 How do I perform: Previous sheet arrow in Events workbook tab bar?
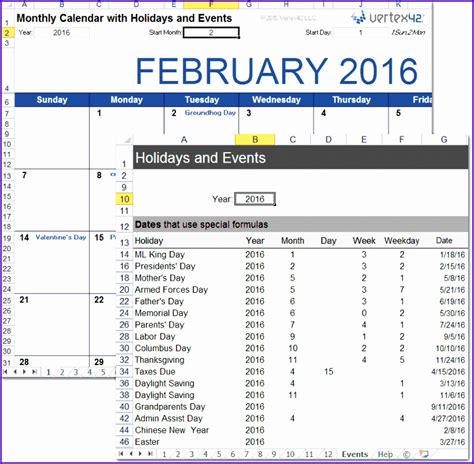click(x=131, y=454)
